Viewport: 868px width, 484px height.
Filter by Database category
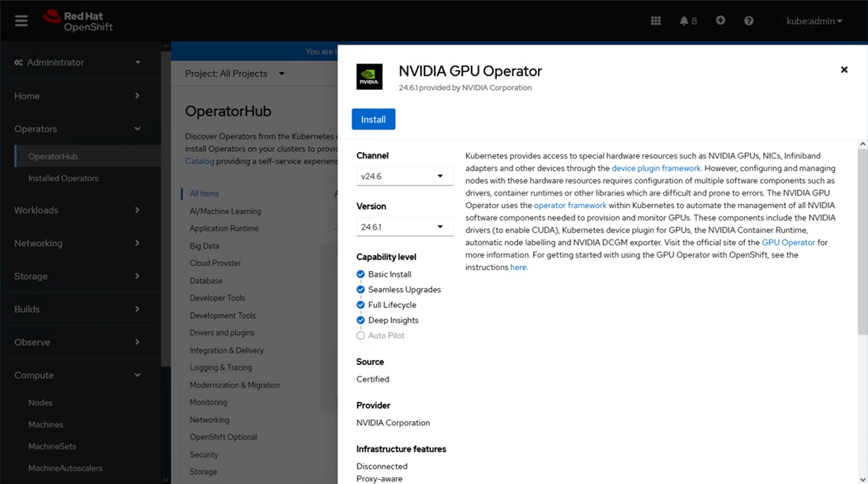click(x=206, y=281)
